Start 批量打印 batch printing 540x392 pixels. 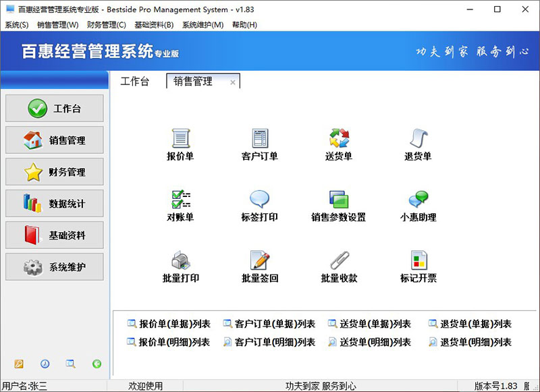tap(180, 267)
